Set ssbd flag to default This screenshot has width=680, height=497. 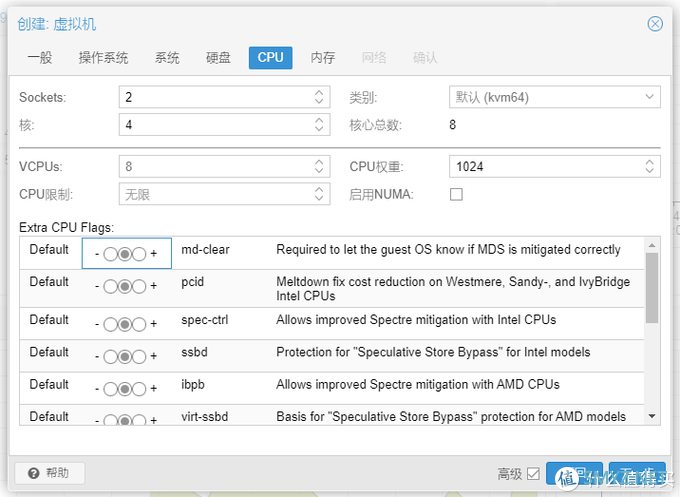point(124,356)
